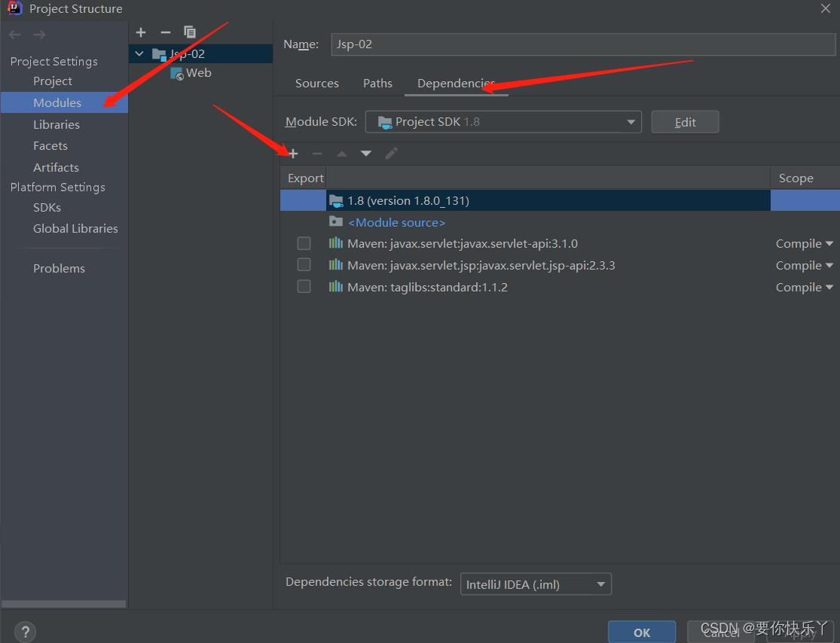The width and height of the screenshot is (840, 643).
Task: Click into the module Name field
Action: [583, 44]
